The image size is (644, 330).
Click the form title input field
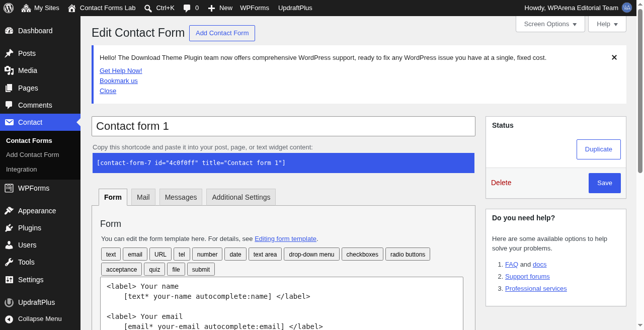283,126
